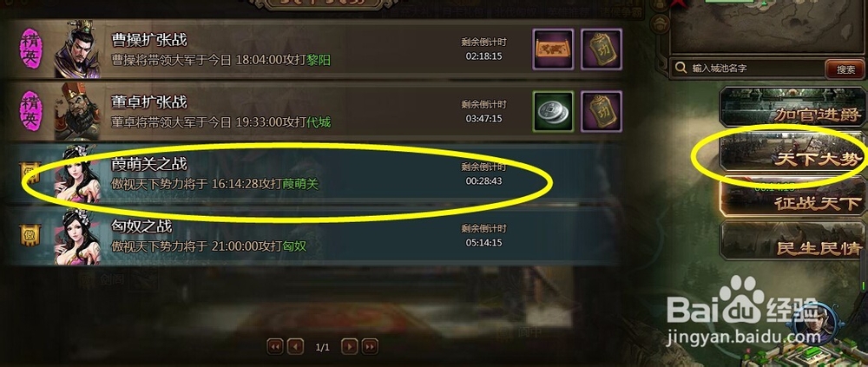Click the green 功 token in 曹操扩张战 row
The width and height of the screenshot is (868, 367).
click(x=602, y=49)
